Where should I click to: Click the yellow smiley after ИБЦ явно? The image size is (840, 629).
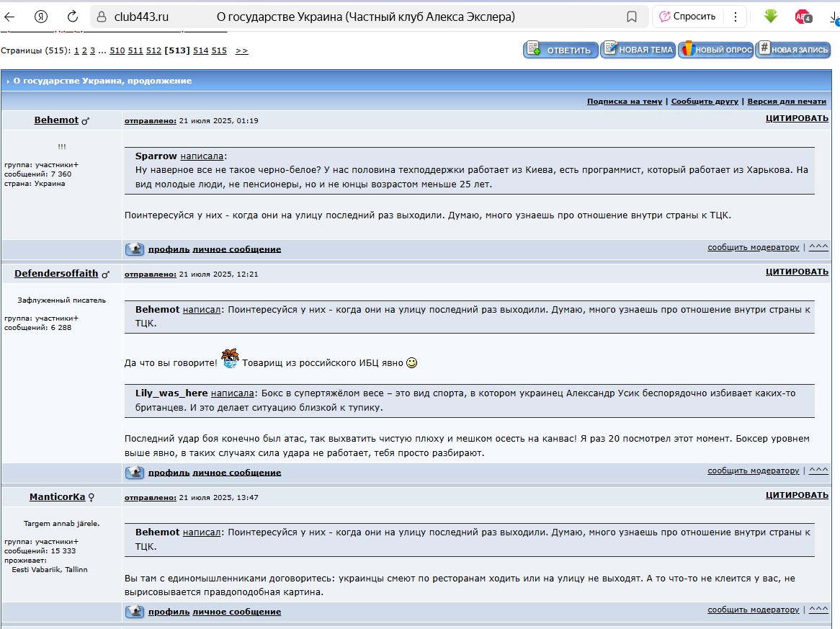[x=411, y=362]
